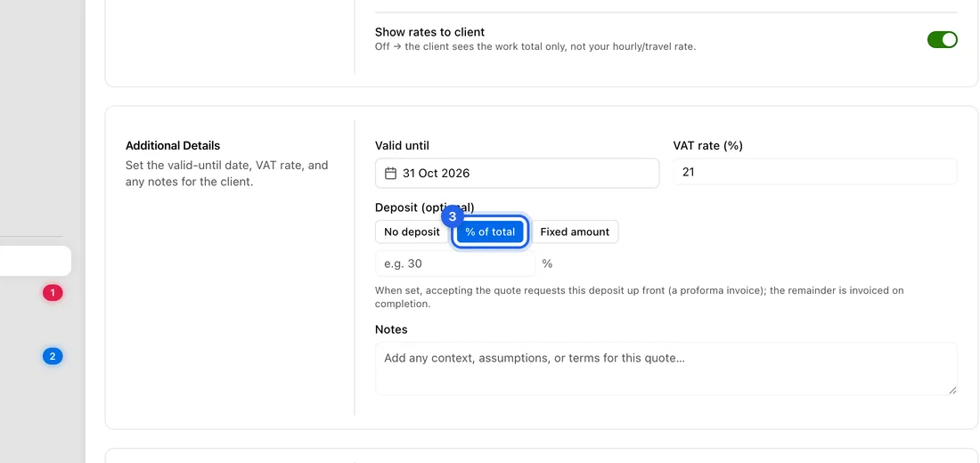Click the blue notification badge showing 2
Screen dimensions: 980x463
(53, 357)
